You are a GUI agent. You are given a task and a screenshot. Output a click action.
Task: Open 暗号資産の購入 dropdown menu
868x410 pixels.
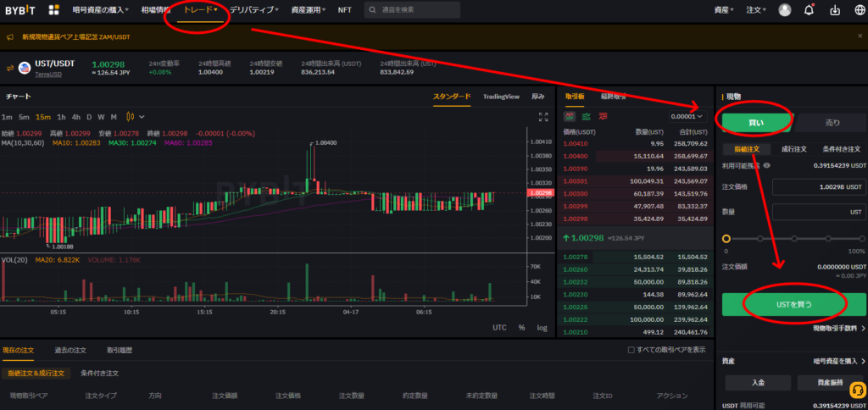point(100,10)
